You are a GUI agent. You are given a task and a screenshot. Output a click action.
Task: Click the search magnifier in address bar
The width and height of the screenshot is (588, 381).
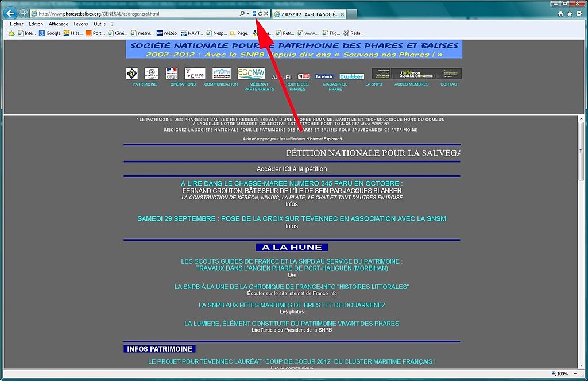pyautogui.click(x=242, y=14)
